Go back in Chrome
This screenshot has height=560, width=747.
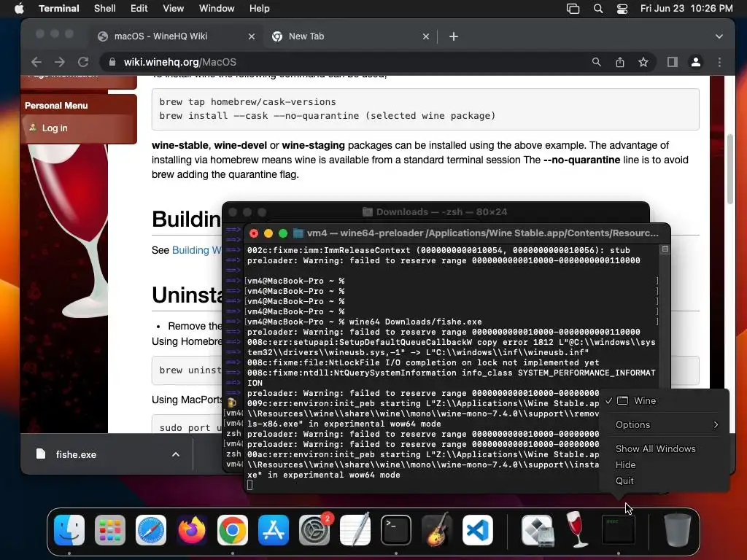(36, 62)
